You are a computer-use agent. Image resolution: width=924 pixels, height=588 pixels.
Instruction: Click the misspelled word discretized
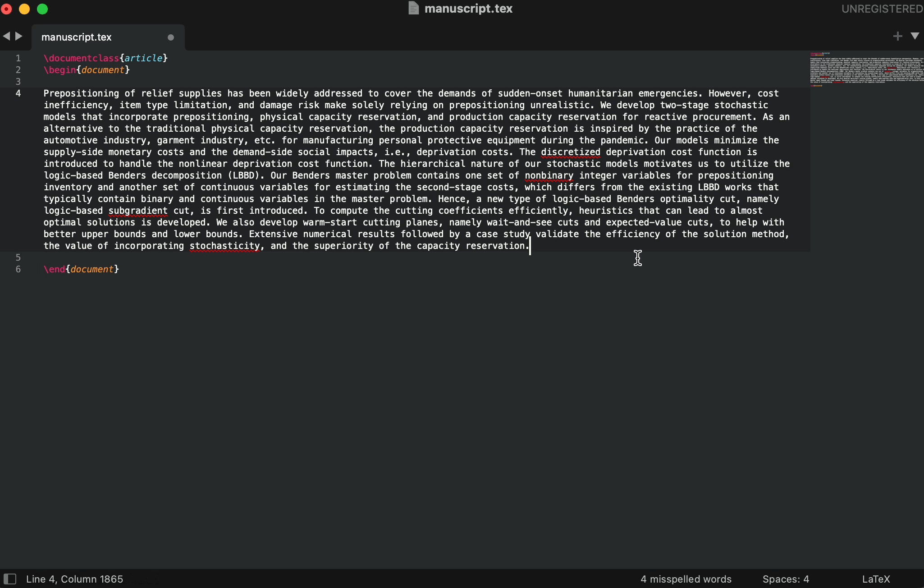571,152
